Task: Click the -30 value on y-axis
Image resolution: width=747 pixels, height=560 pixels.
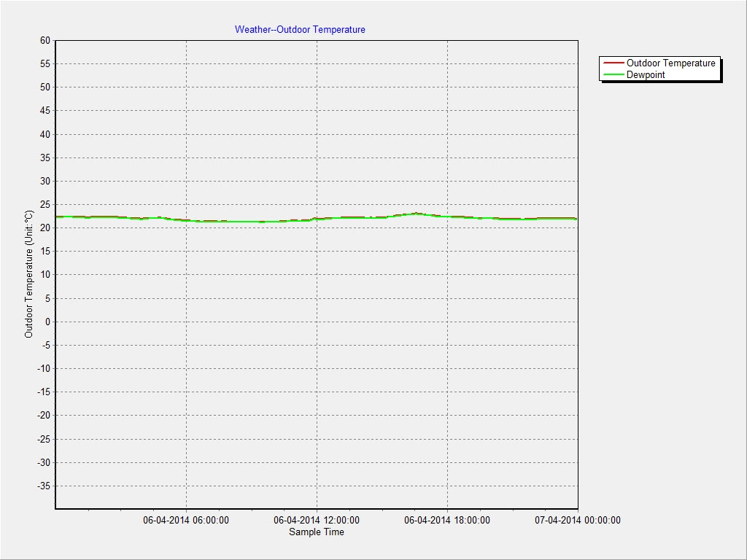Action: pos(43,462)
